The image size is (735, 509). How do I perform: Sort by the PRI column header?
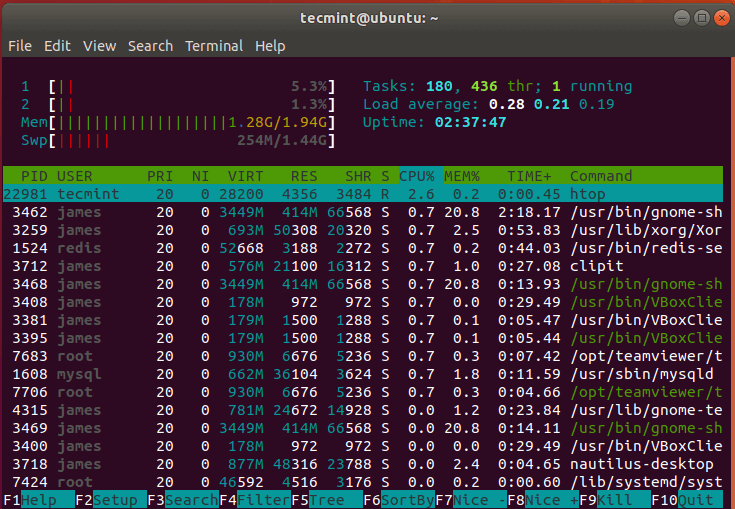[x=160, y=176]
